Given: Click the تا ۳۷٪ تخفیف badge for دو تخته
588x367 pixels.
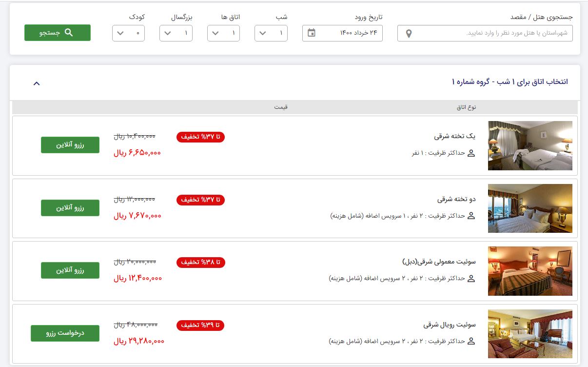Looking at the screenshot, I should [200, 200].
